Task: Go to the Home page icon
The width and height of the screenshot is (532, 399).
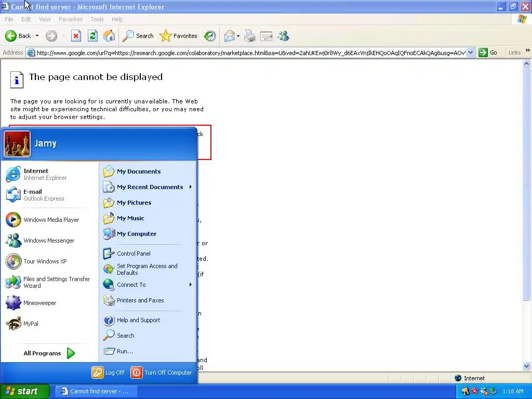Action: point(109,36)
